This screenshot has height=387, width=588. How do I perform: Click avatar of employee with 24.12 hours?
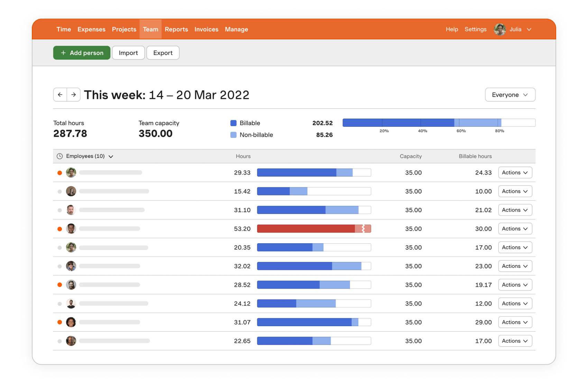[x=71, y=303]
